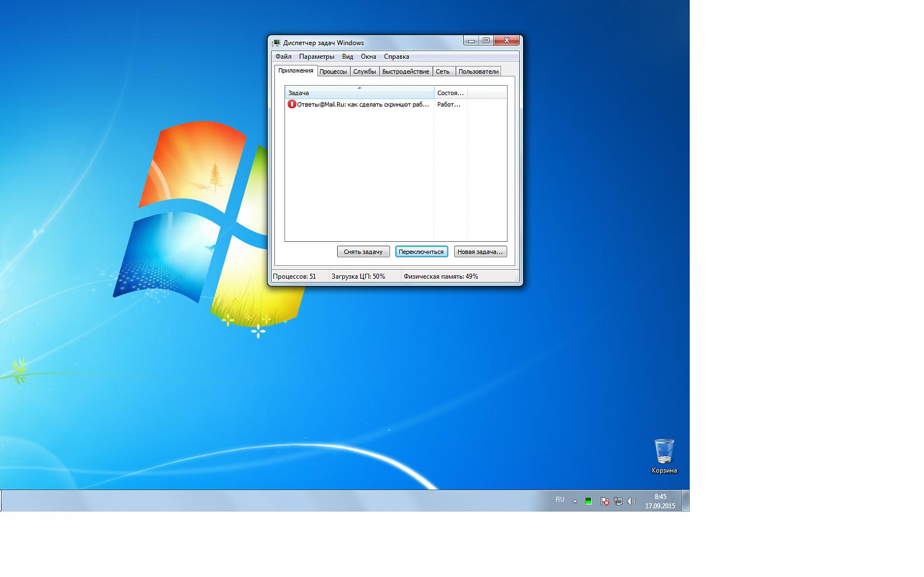
Task: Click the Opera icon in the task row
Action: point(292,104)
